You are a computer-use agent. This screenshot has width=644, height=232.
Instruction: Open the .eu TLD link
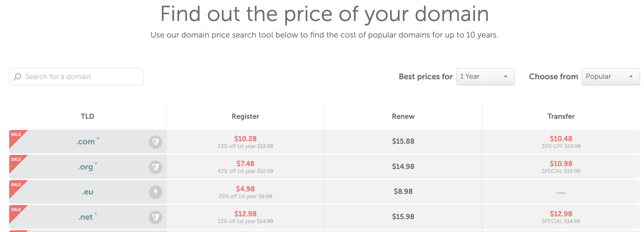point(87,192)
